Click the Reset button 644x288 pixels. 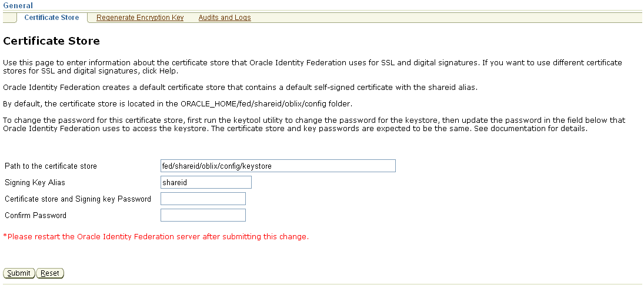point(50,273)
